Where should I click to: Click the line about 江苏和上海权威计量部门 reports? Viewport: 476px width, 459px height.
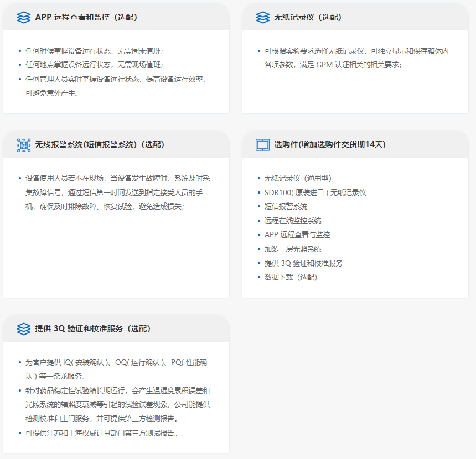point(101,432)
